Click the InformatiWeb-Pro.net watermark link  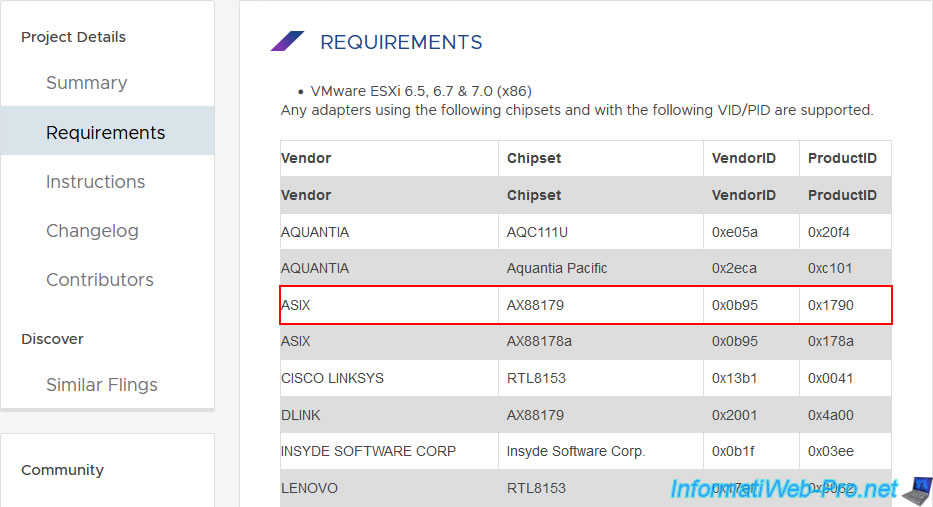pyautogui.click(x=784, y=489)
